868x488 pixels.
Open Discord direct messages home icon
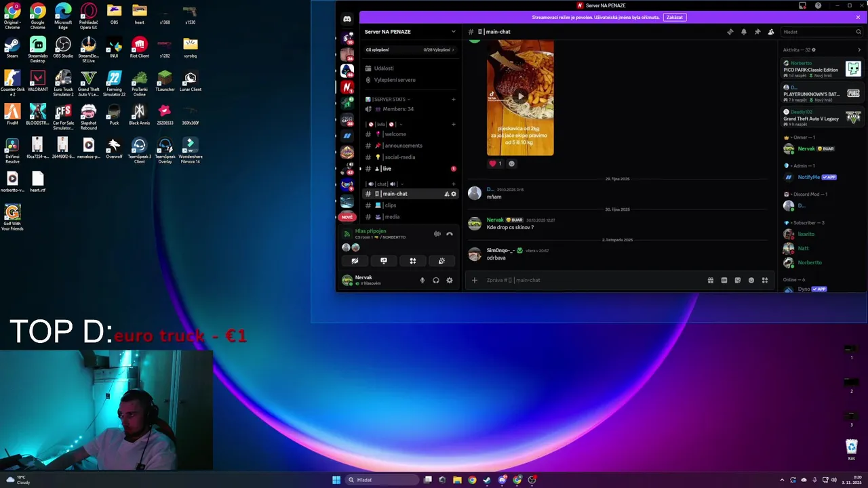coord(347,20)
